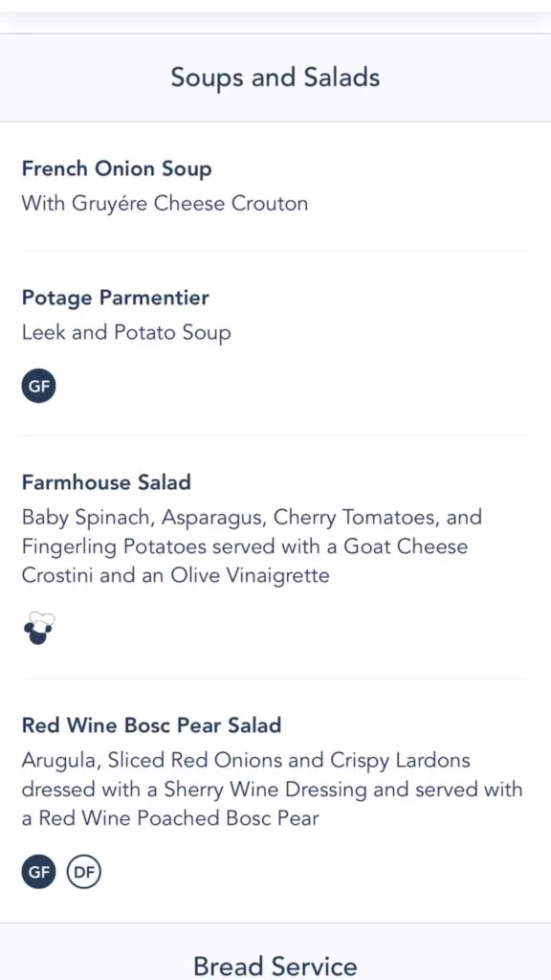Screen dimensions: 551x980
Task: Tap the Mickey chef hat icon
Action: 38,629
